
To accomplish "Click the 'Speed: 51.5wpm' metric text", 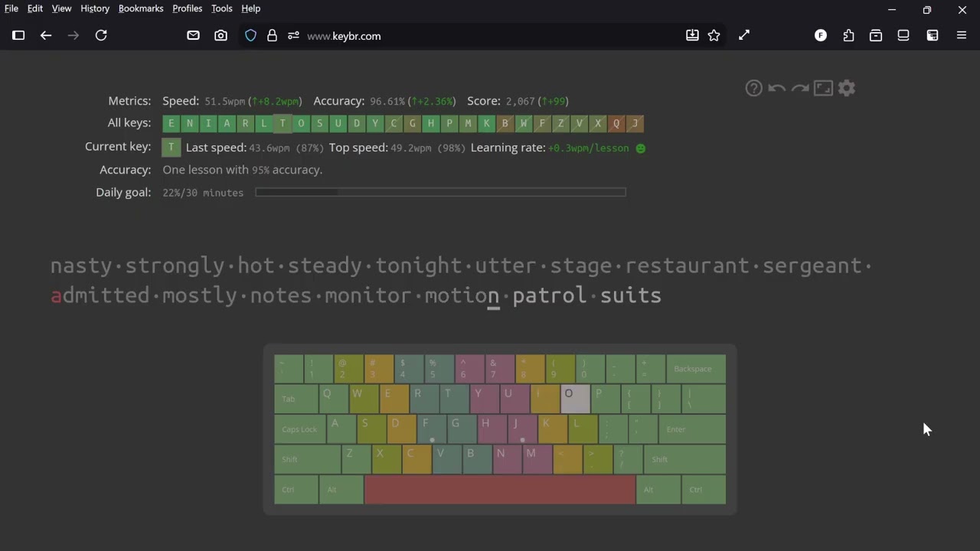I will 204,101.
